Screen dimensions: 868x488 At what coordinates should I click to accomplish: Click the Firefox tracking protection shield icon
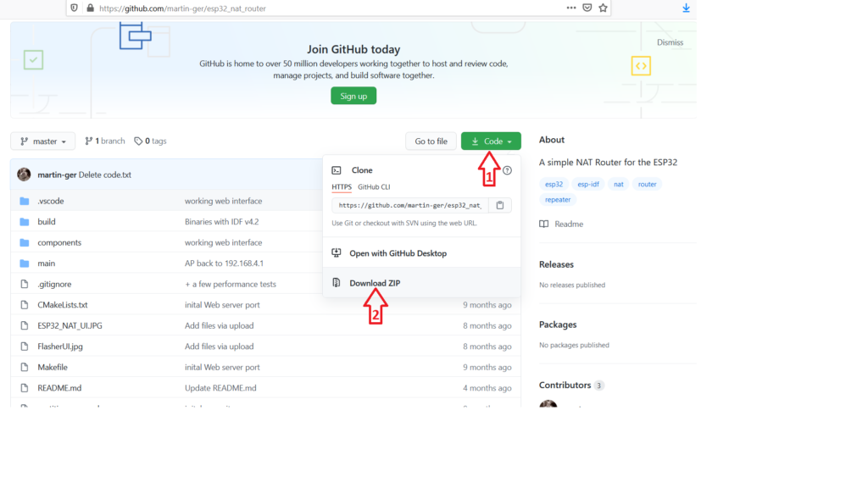pyautogui.click(x=75, y=8)
